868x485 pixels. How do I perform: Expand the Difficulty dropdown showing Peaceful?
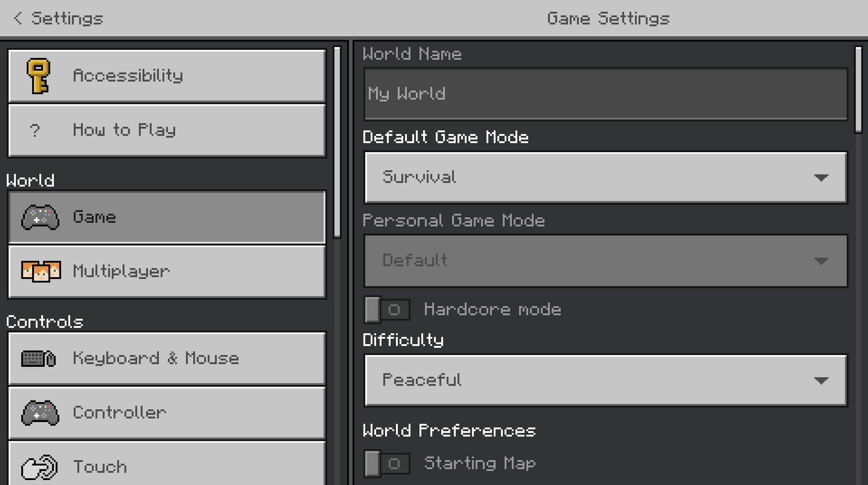pyautogui.click(x=606, y=380)
